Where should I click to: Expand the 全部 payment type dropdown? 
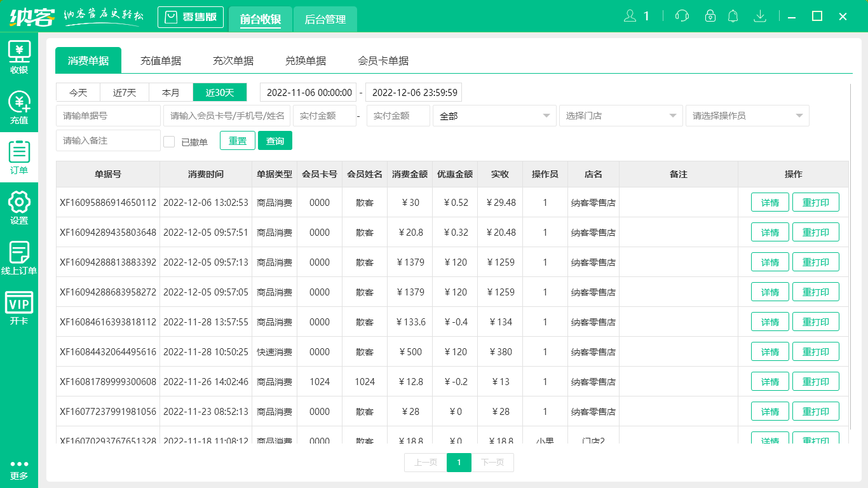[x=494, y=116]
